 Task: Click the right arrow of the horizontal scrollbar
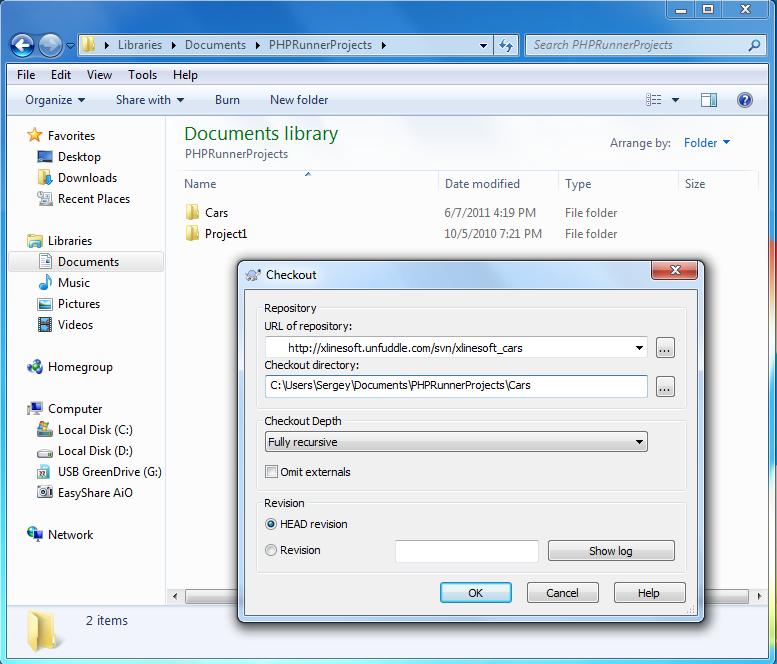(759, 596)
